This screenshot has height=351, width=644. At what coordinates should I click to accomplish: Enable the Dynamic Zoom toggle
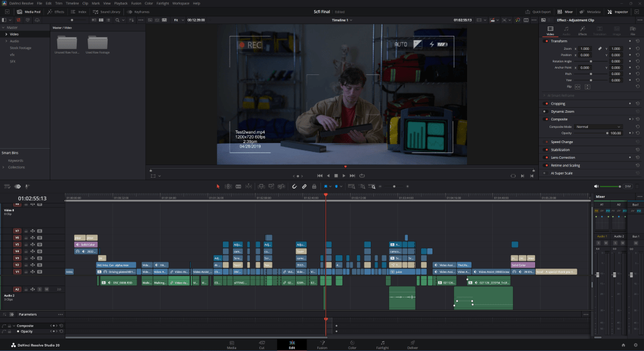coord(545,111)
